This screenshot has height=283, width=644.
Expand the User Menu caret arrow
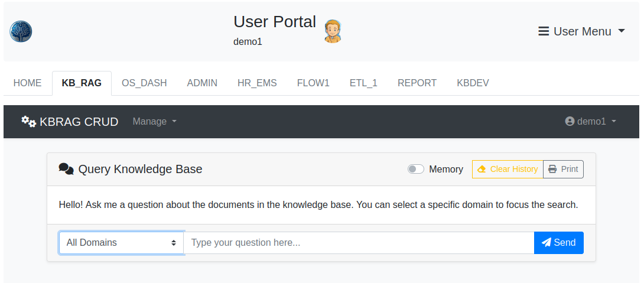point(622,31)
